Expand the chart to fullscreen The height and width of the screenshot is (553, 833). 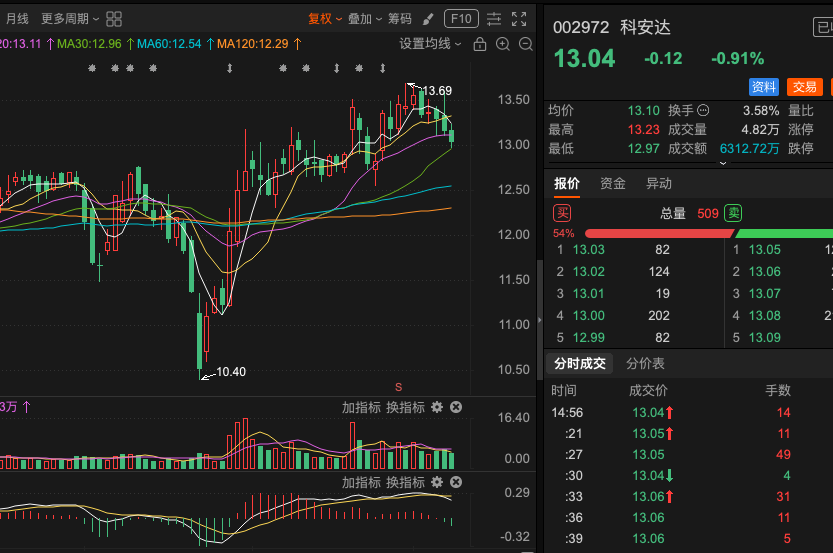[x=519, y=19]
